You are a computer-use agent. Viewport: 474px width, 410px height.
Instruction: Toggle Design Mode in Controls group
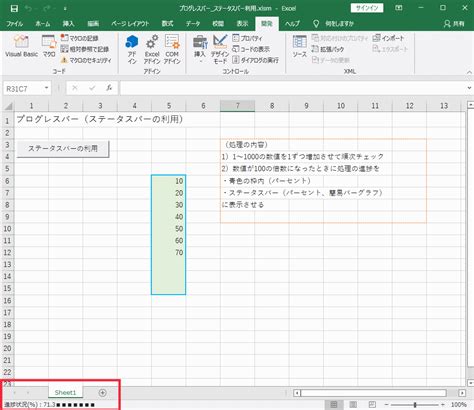click(220, 49)
